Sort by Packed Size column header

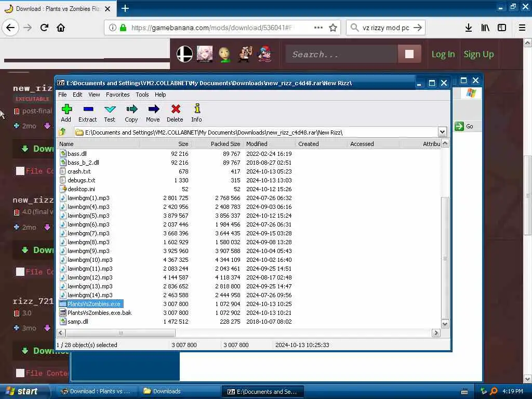(x=217, y=144)
